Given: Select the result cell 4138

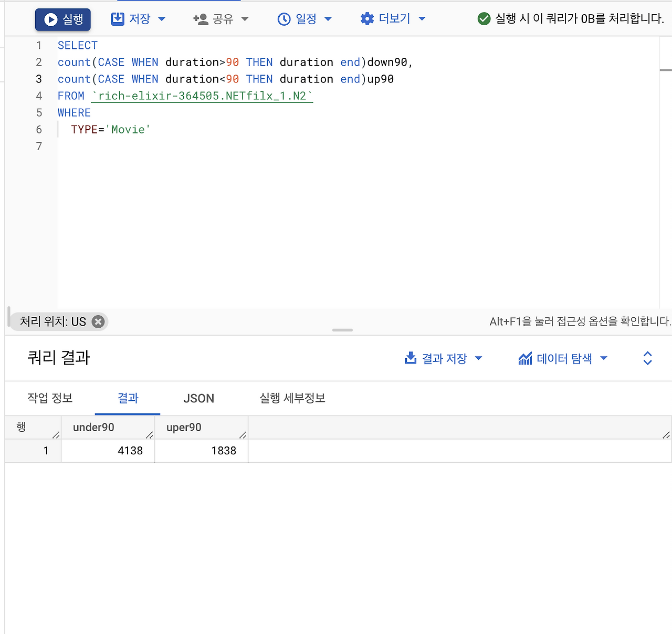Looking at the screenshot, I should coord(108,451).
